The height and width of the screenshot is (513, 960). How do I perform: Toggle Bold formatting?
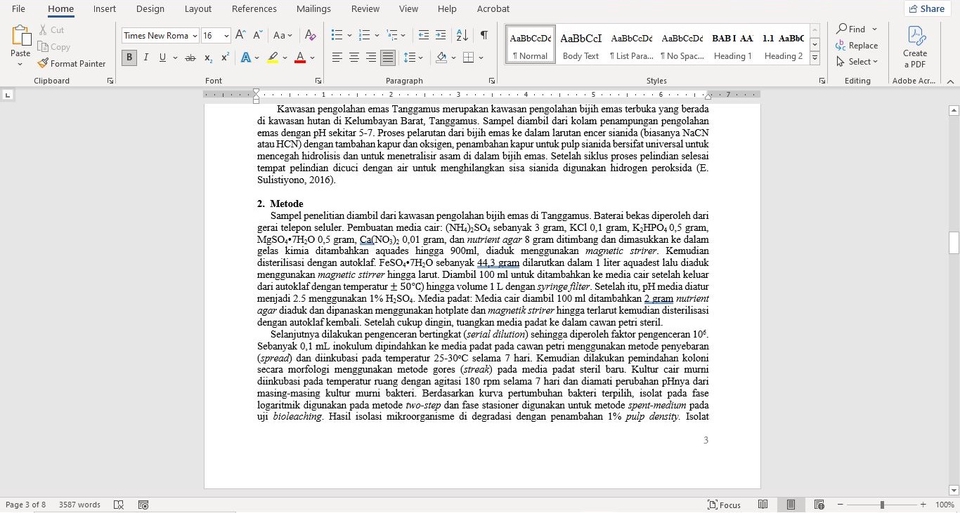point(129,58)
